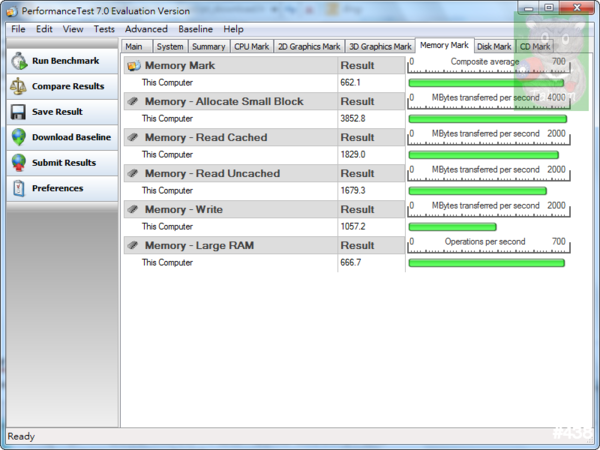The image size is (600, 450).
Task: Open the File menu
Action: [x=17, y=29]
